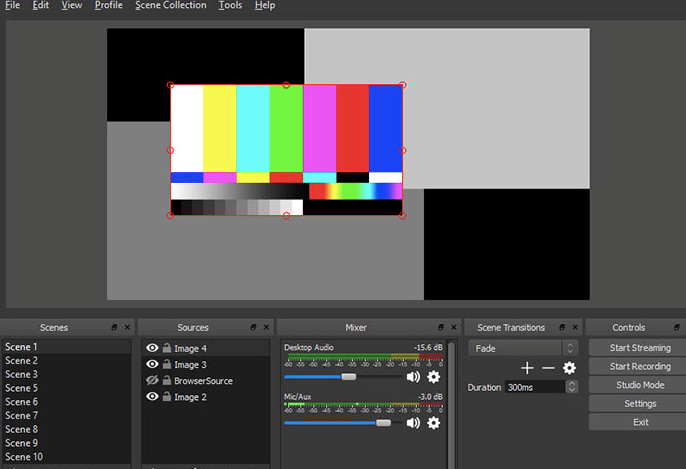Mute the Mic/Aux speaker icon
The width and height of the screenshot is (686, 469).
click(x=413, y=423)
